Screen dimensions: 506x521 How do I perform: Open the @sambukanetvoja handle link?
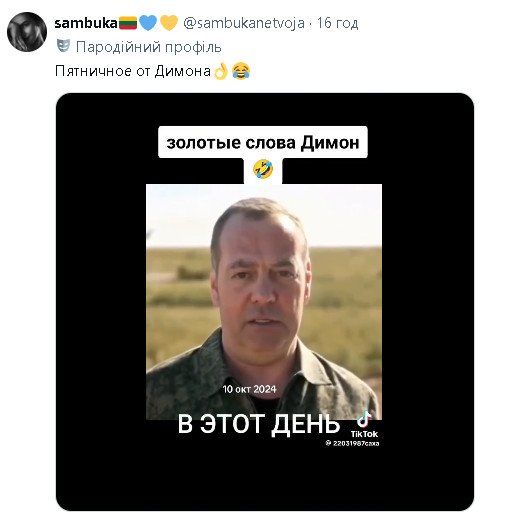[244, 23]
